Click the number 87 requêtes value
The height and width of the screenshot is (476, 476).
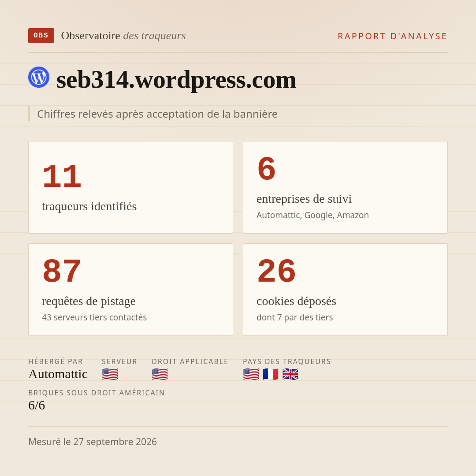pyautogui.click(x=62, y=271)
